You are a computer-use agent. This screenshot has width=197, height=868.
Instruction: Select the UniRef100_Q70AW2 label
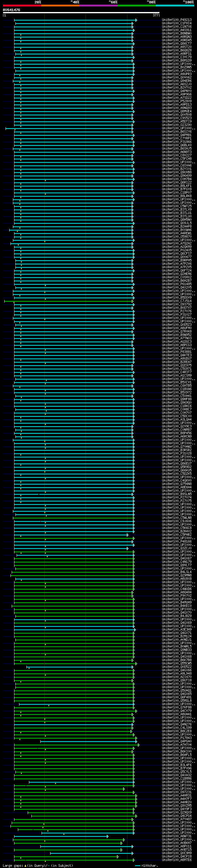point(177,446)
